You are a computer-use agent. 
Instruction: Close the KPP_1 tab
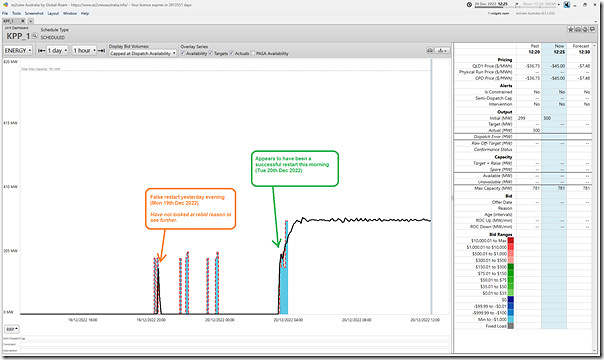pos(23,21)
